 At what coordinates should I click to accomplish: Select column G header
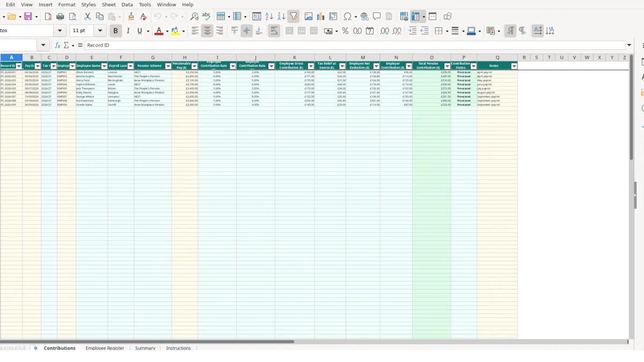153,57
